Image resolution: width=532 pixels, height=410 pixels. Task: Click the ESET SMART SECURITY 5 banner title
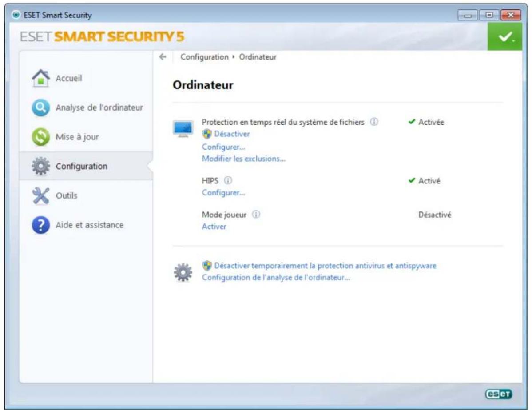[102, 37]
